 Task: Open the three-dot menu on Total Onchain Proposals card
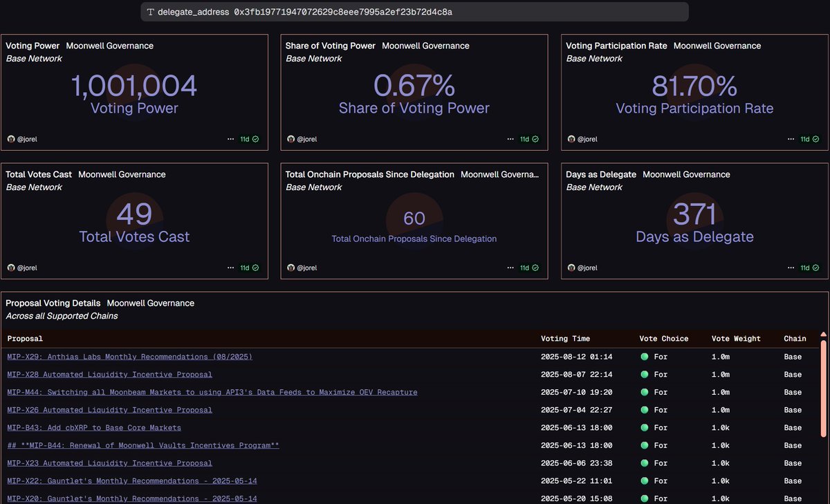(511, 268)
